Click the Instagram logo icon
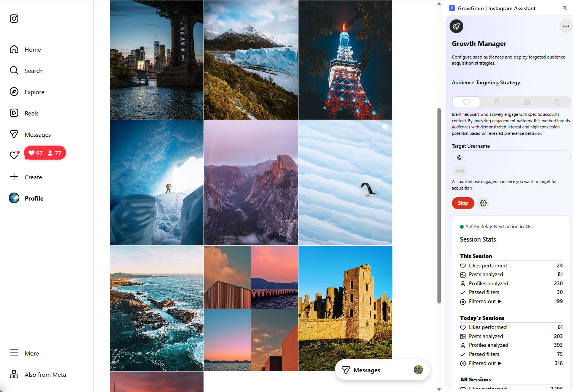This screenshot has height=392, width=573. [x=14, y=19]
